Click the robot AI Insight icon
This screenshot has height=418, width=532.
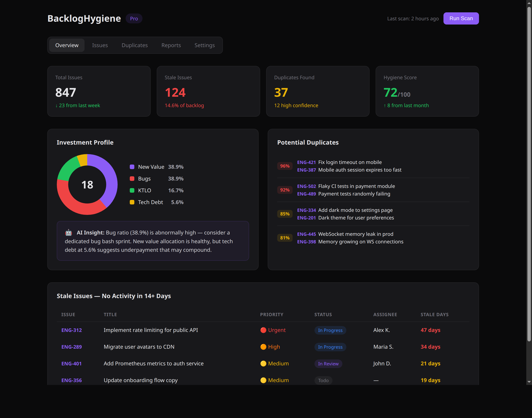coord(69,233)
